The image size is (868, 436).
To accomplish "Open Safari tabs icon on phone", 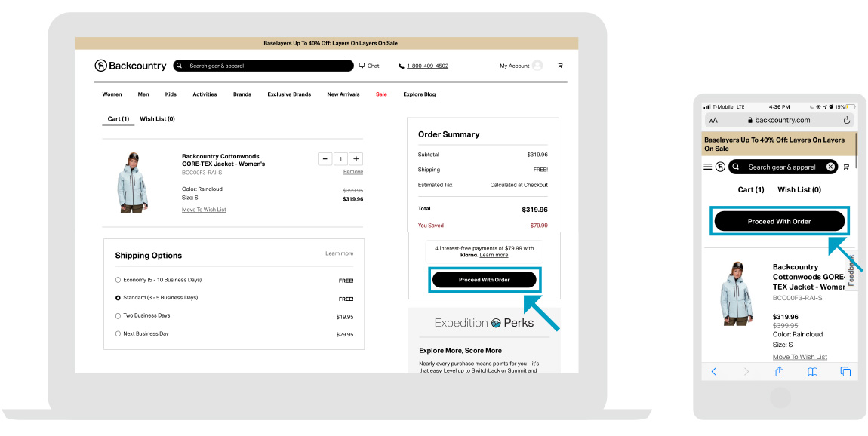I will tap(845, 372).
